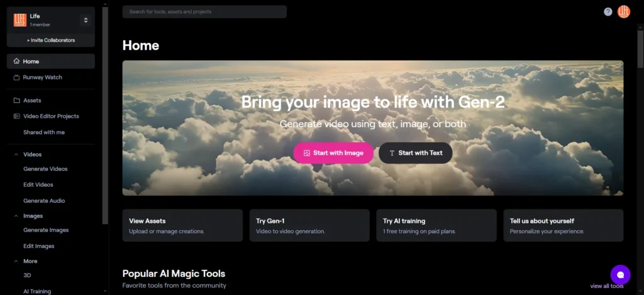Open the Try Gen-1 card
644x295 pixels.
309,226
